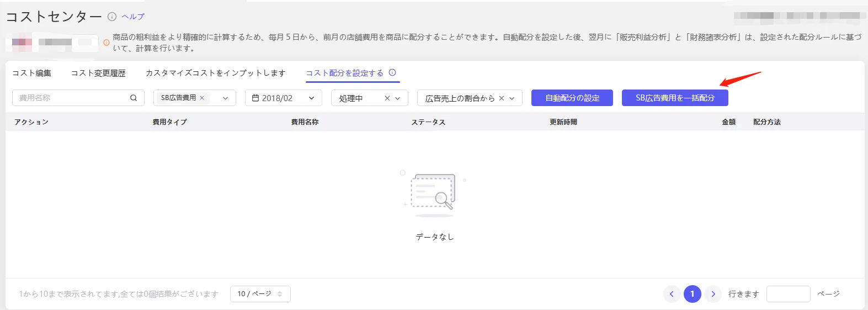Image resolution: width=868 pixels, height=310 pixels.
Task: Open the カスタマイズコストをインプットします tab
Action: point(216,73)
